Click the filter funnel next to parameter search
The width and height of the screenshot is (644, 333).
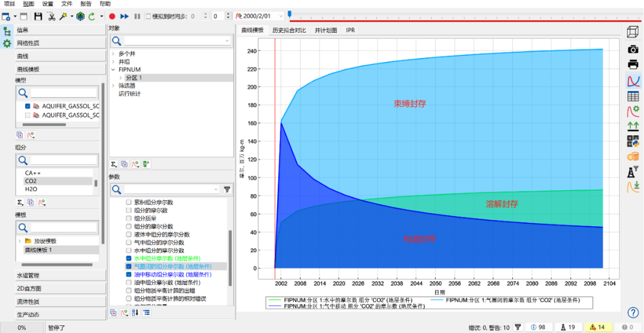227,189
